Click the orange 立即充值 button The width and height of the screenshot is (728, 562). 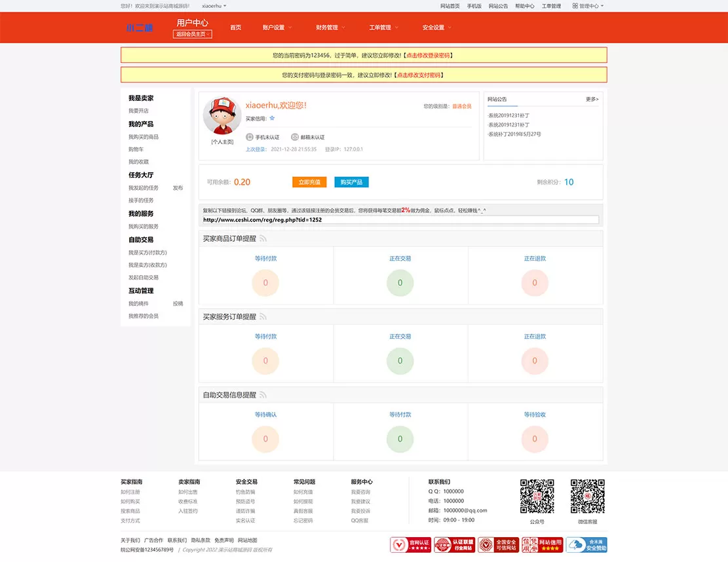tap(309, 182)
